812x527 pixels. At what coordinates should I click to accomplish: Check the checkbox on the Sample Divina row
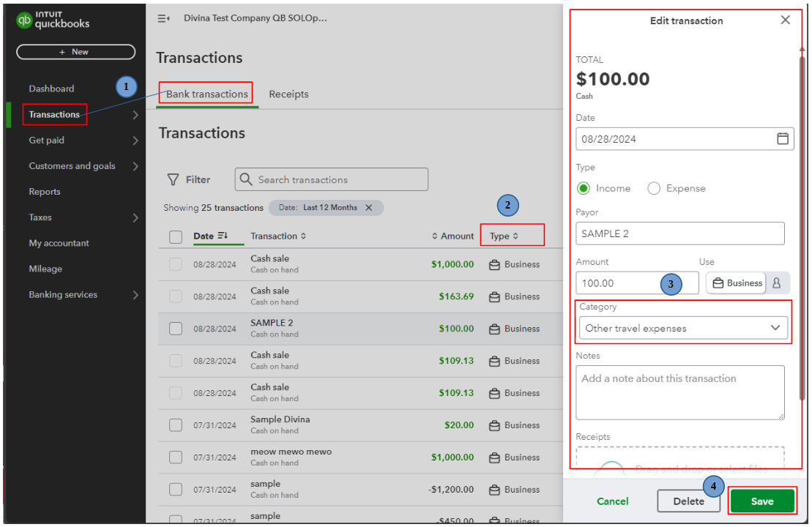tap(175, 425)
